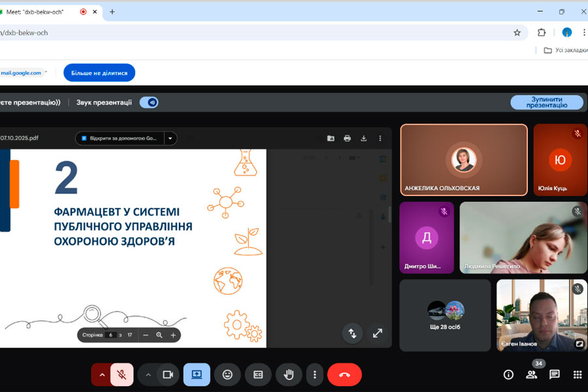The height and width of the screenshot is (392, 588).
Task: Click 'Більше не ділитися' button
Action: 99,73
